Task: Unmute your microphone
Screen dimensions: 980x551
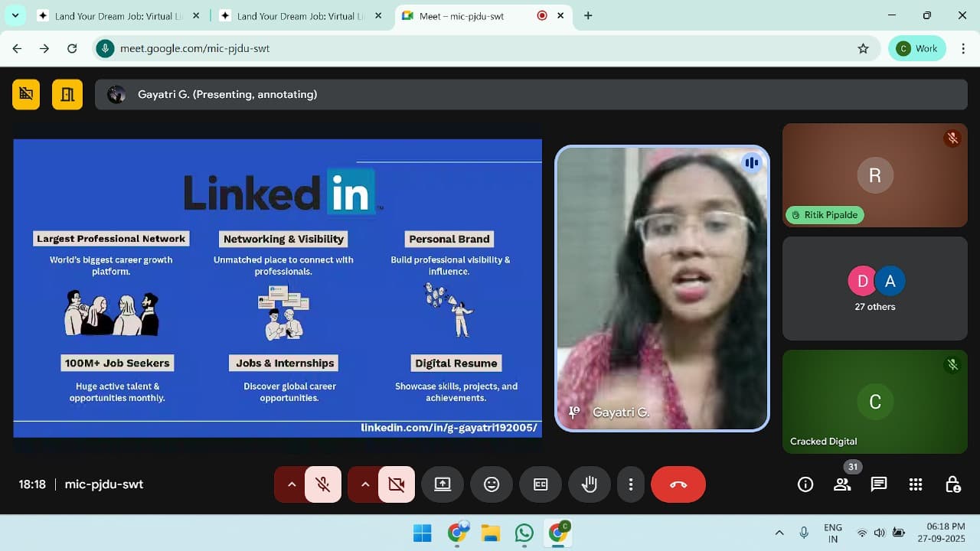Action: (x=322, y=484)
